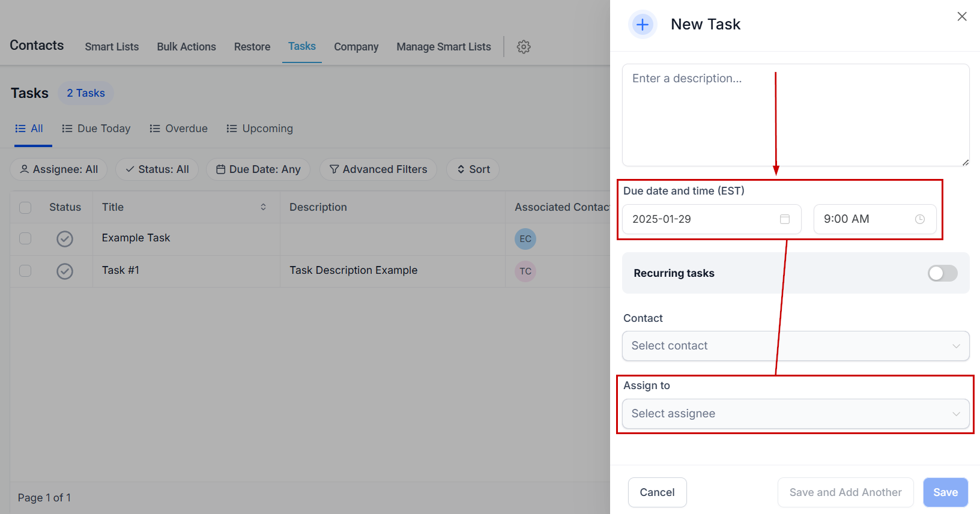
Task: Click Page 1 of 1 indicator
Action: tap(44, 498)
